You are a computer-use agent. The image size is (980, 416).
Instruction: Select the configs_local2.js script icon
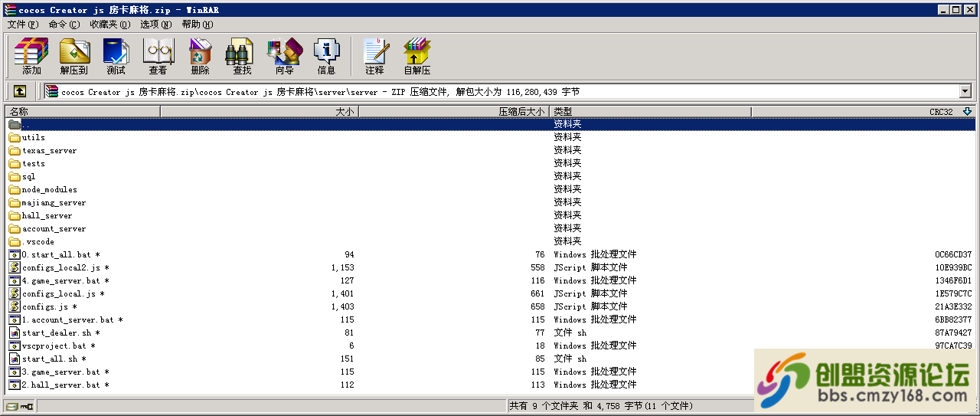pos(15,267)
